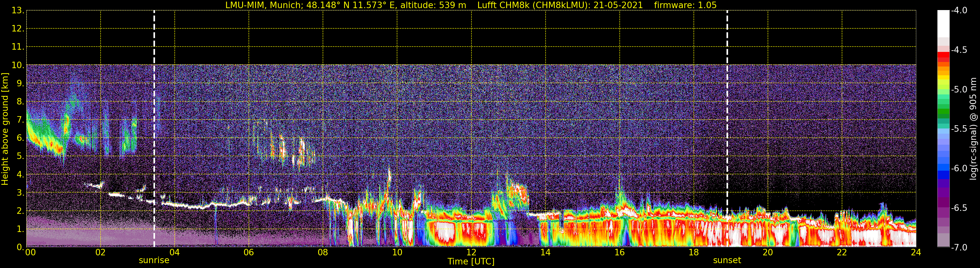Click the '20' time tick label

[x=768, y=252]
